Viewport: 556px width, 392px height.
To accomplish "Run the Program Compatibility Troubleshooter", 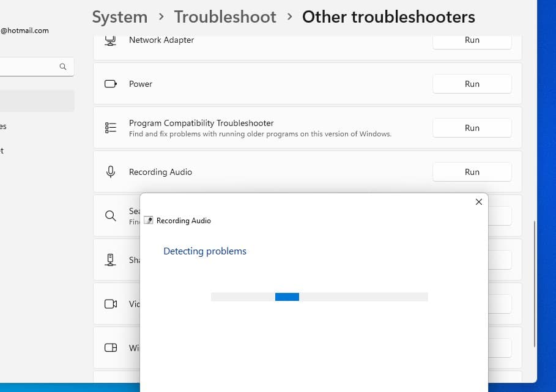I will pyautogui.click(x=472, y=128).
